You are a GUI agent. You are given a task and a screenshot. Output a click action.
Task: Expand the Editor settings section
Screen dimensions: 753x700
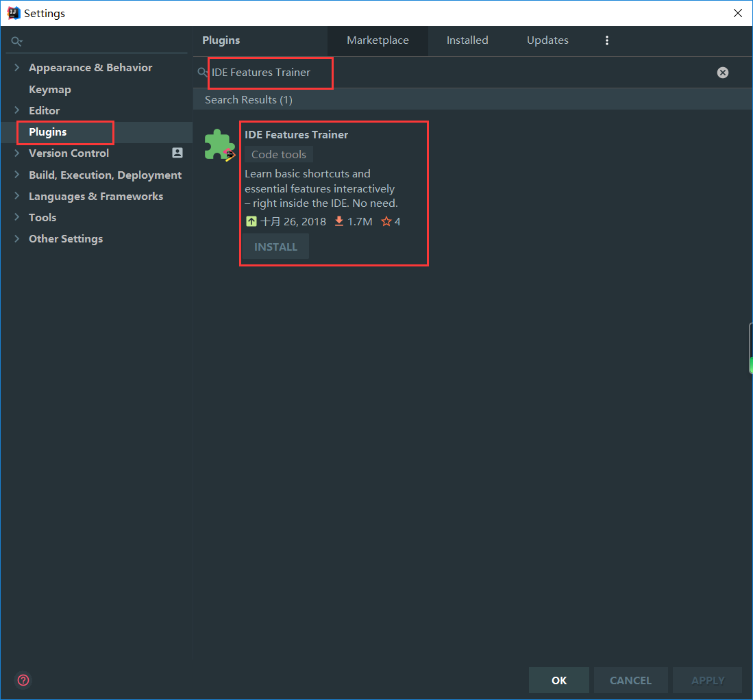[16, 110]
